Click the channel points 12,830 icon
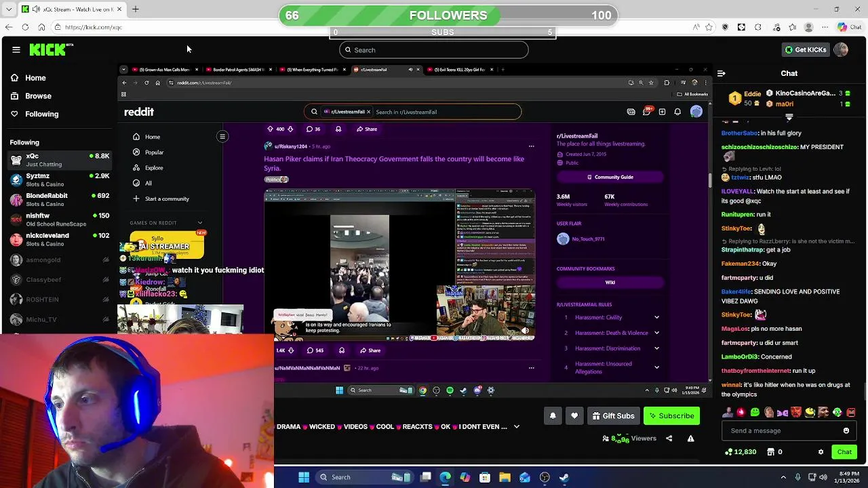Image resolution: width=868 pixels, height=488 pixels. (x=728, y=452)
